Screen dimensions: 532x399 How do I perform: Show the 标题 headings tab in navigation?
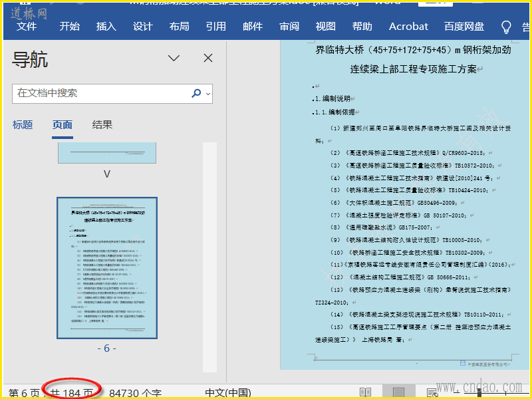pyautogui.click(x=23, y=124)
